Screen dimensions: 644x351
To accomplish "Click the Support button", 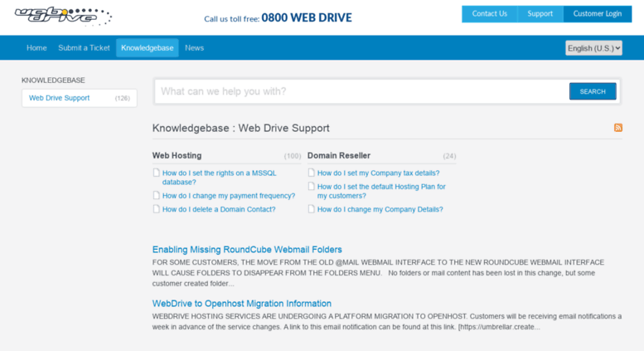I will tap(540, 13).
